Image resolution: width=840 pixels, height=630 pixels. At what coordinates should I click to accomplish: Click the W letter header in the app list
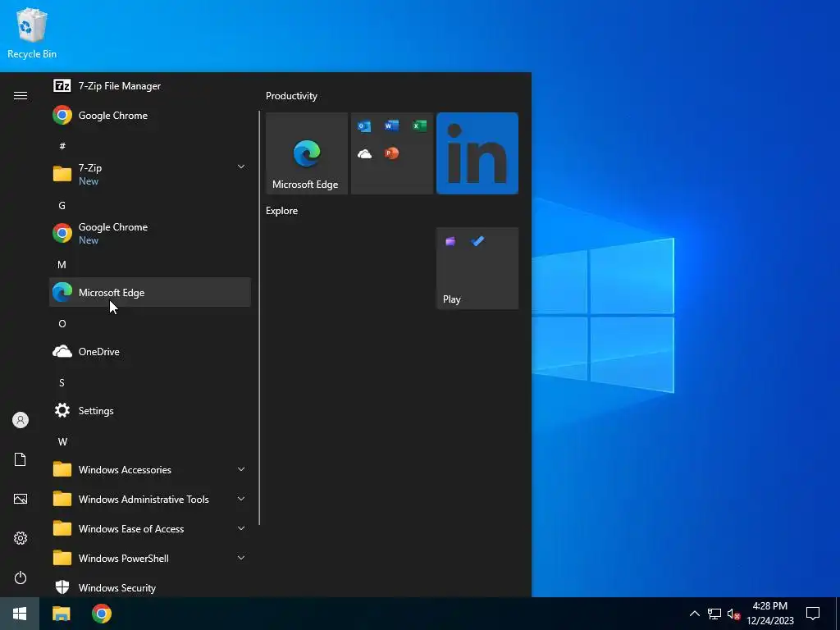(62, 441)
